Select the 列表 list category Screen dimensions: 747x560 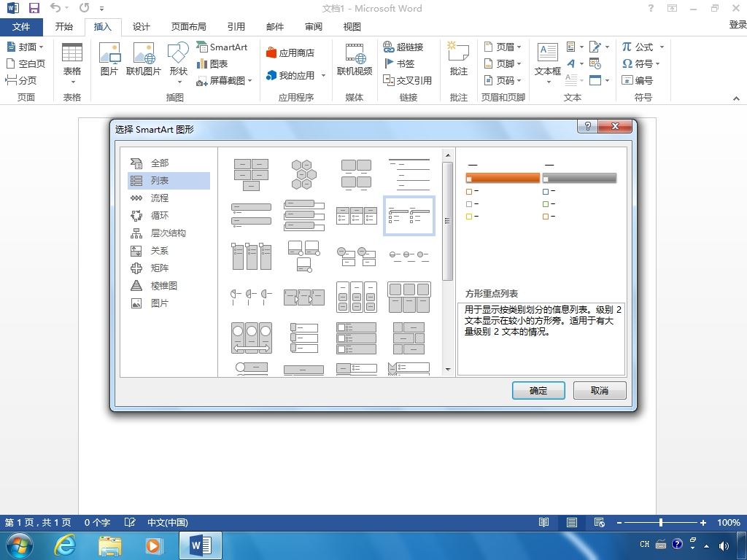169,181
